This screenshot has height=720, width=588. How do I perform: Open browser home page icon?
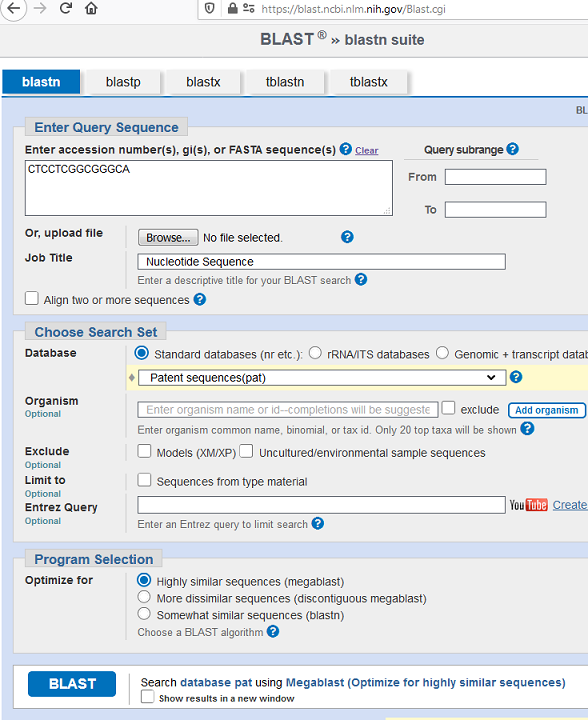pyautogui.click(x=91, y=8)
